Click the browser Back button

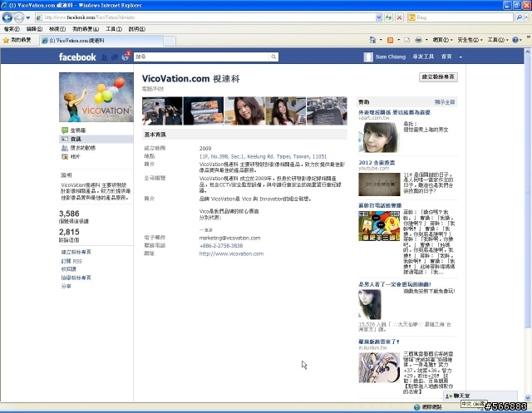click(7, 17)
